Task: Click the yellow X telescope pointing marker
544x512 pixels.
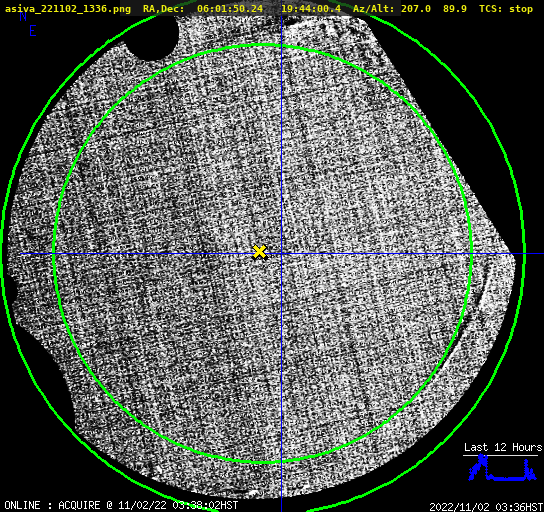Action: pyautogui.click(x=259, y=251)
